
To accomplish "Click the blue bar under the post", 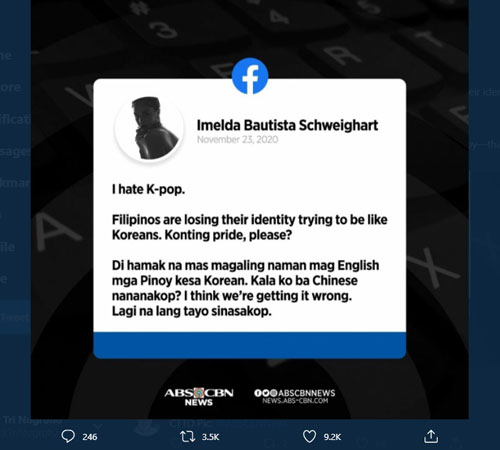I will pos(250,345).
